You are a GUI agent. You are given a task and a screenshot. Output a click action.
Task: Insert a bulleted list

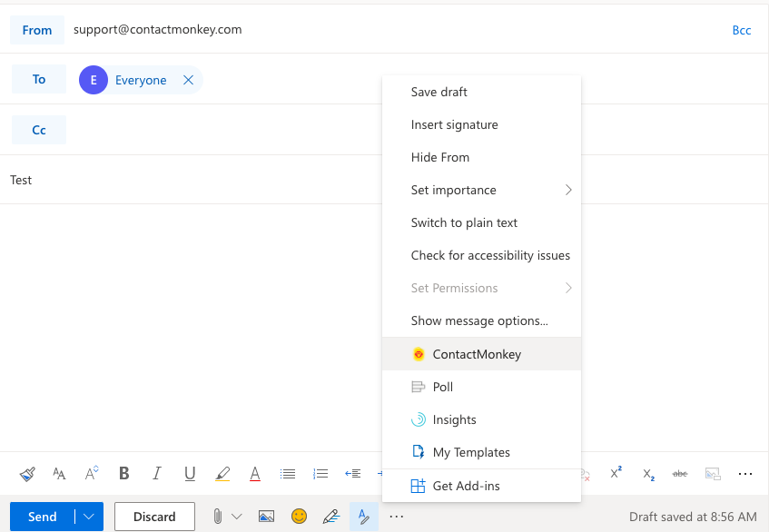288,474
